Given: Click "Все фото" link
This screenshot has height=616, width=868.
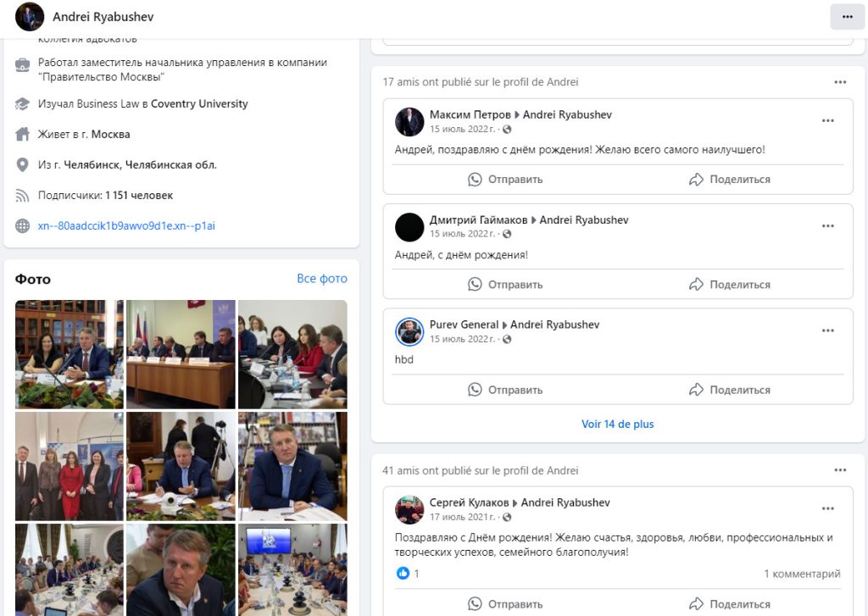Looking at the screenshot, I should pyautogui.click(x=322, y=279).
